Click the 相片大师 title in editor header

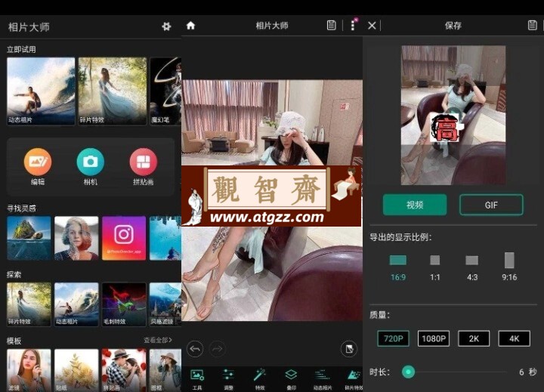coord(272,26)
